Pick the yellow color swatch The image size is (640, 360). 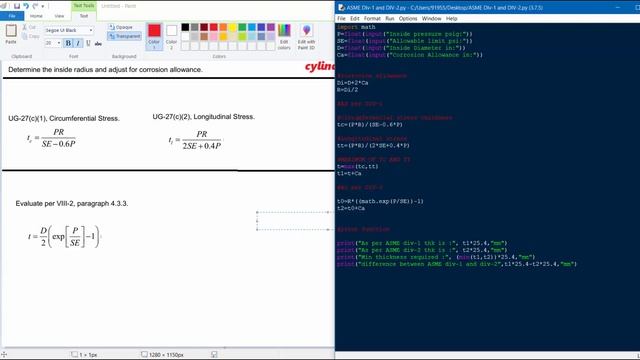233,27
